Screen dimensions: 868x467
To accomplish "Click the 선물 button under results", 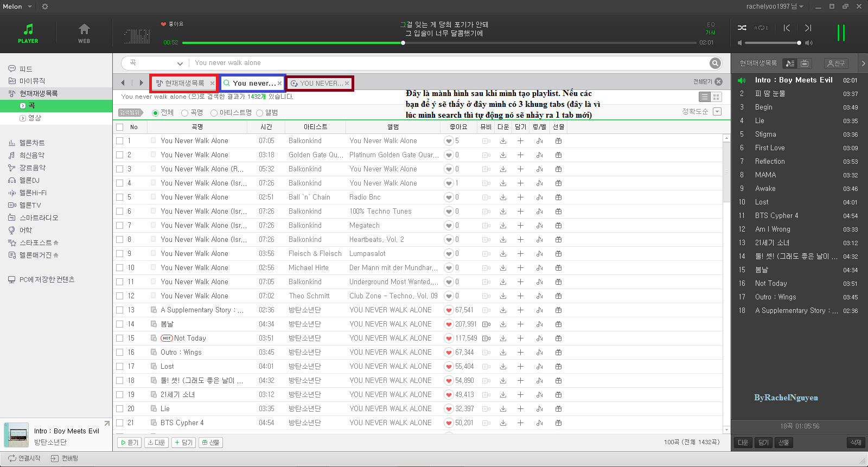I will [x=210, y=443].
